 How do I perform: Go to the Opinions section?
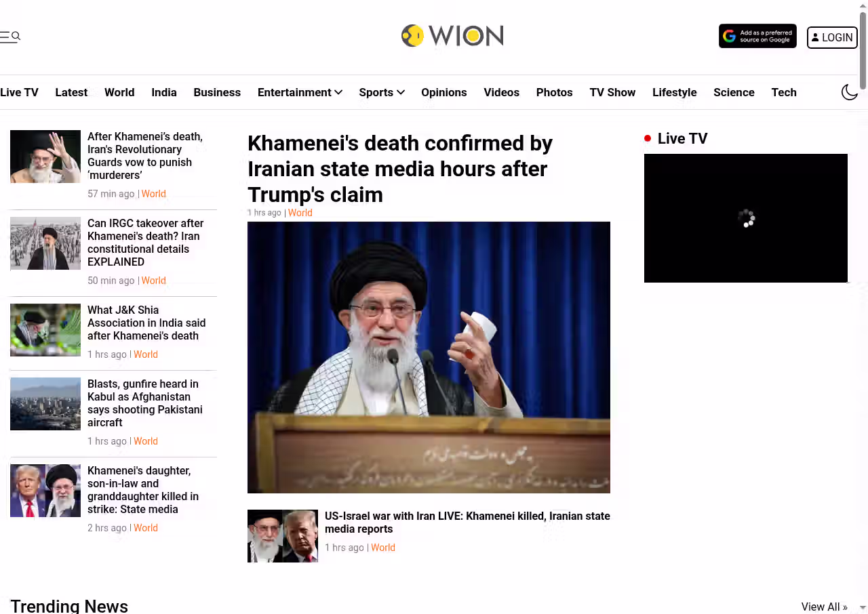443,92
